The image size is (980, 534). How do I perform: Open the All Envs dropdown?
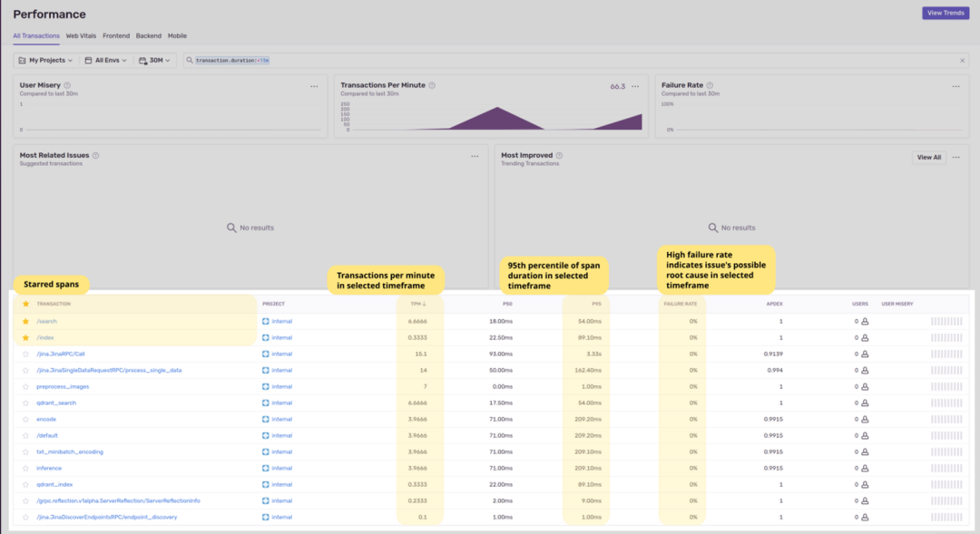[x=105, y=61]
